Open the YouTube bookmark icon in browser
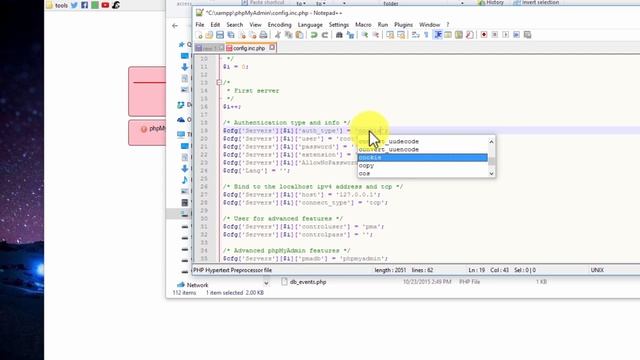Screen dimensions: 640x360 (x=105, y=5)
